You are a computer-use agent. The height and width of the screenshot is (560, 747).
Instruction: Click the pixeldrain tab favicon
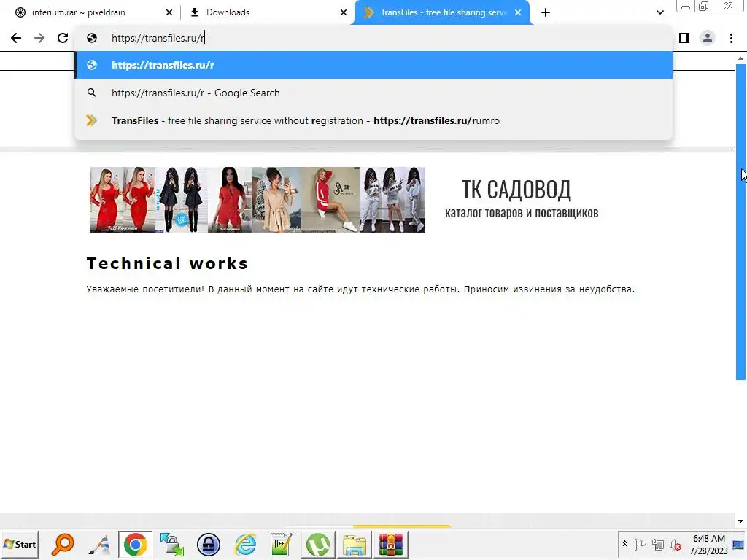(20, 13)
